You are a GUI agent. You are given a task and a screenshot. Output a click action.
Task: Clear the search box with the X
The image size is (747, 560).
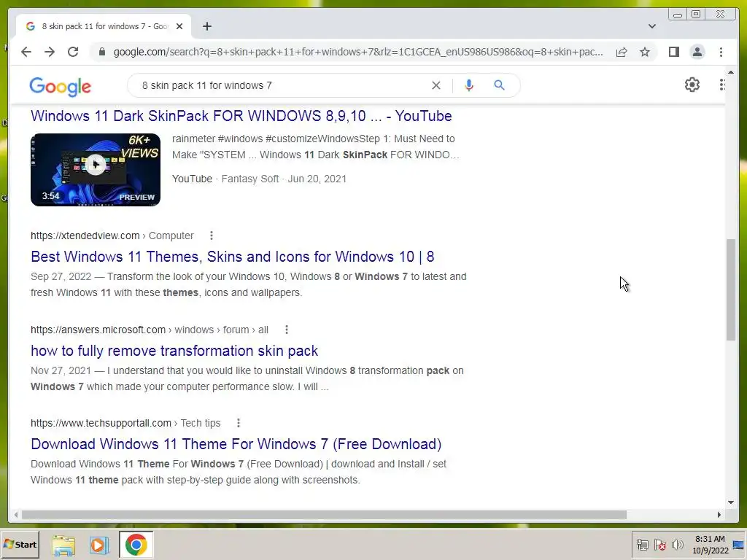click(436, 85)
